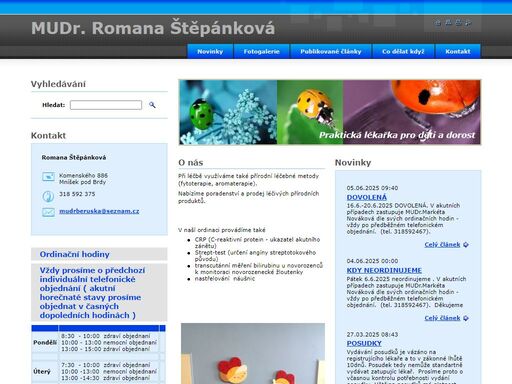Screen dimensions: 512x384
Task: Open the KDY NEORDINUJEME news headline
Action: (384, 270)
